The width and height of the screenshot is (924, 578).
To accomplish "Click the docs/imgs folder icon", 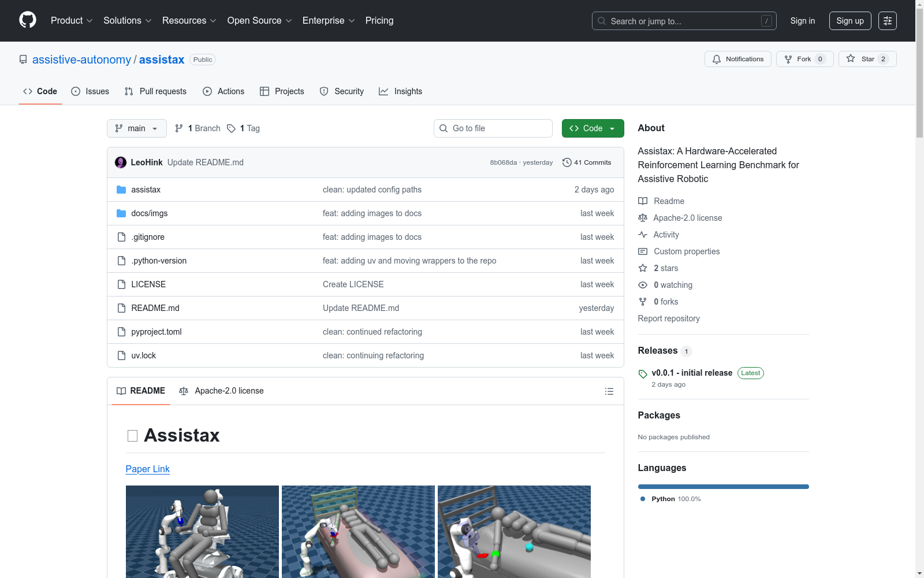I will (x=121, y=213).
